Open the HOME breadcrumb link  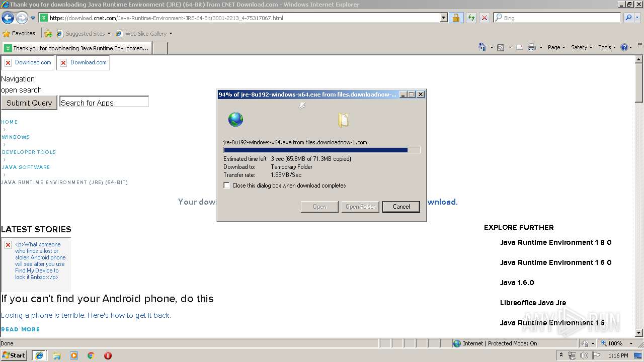tap(10, 122)
